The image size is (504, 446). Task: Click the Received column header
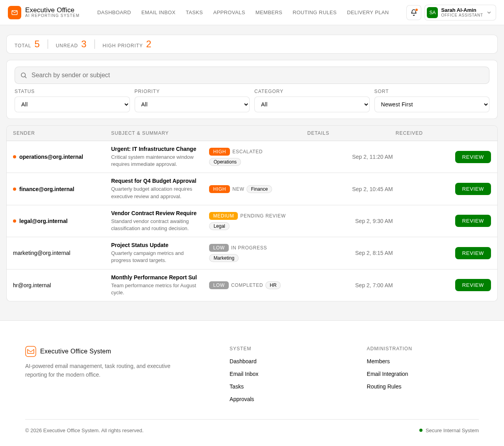click(409, 133)
